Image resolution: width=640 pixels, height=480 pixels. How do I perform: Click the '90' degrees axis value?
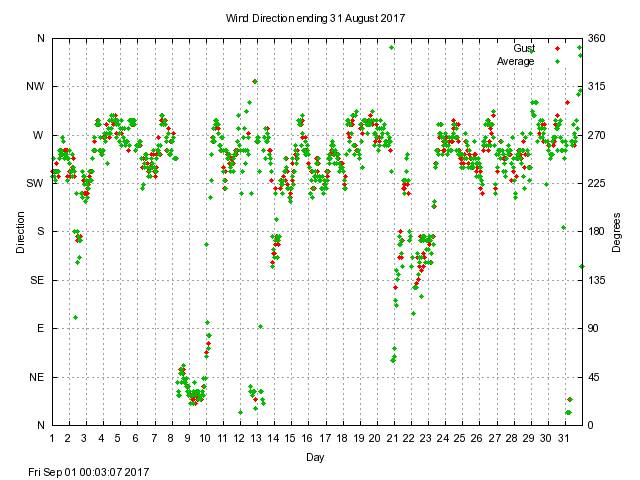click(x=593, y=328)
